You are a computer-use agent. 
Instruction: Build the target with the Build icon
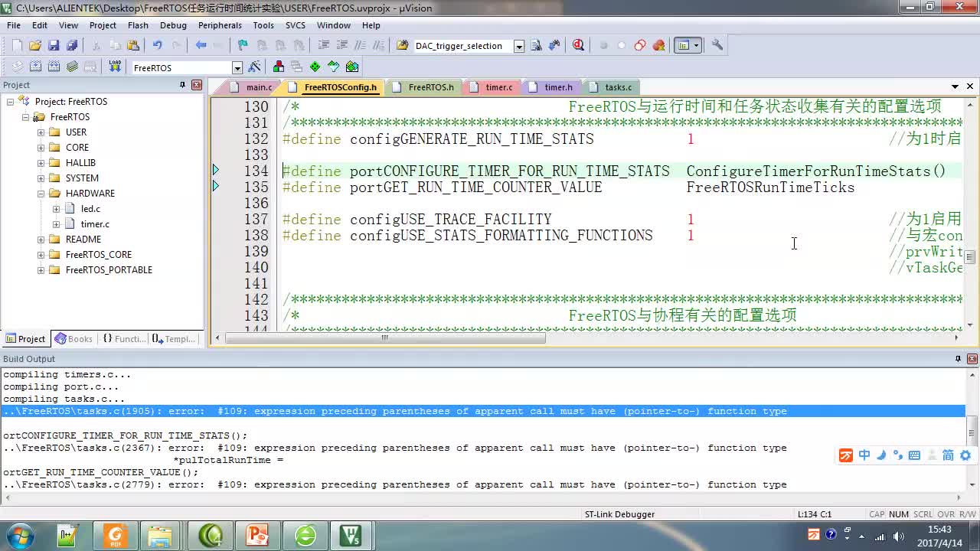click(x=35, y=67)
